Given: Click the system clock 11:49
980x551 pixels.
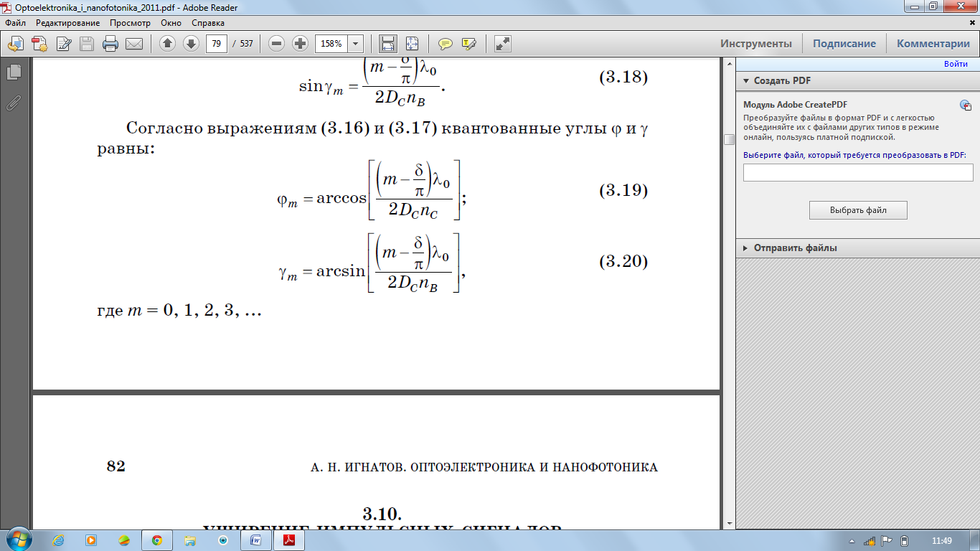Looking at the screenshot, I should (x=941, y=541).
